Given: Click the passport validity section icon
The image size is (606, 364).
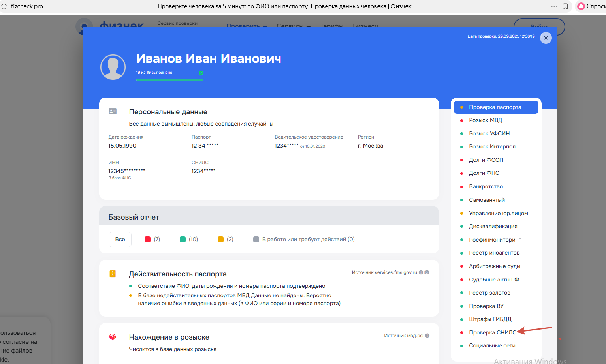Looking at the screenshot, I should click(x=113, y=274).
